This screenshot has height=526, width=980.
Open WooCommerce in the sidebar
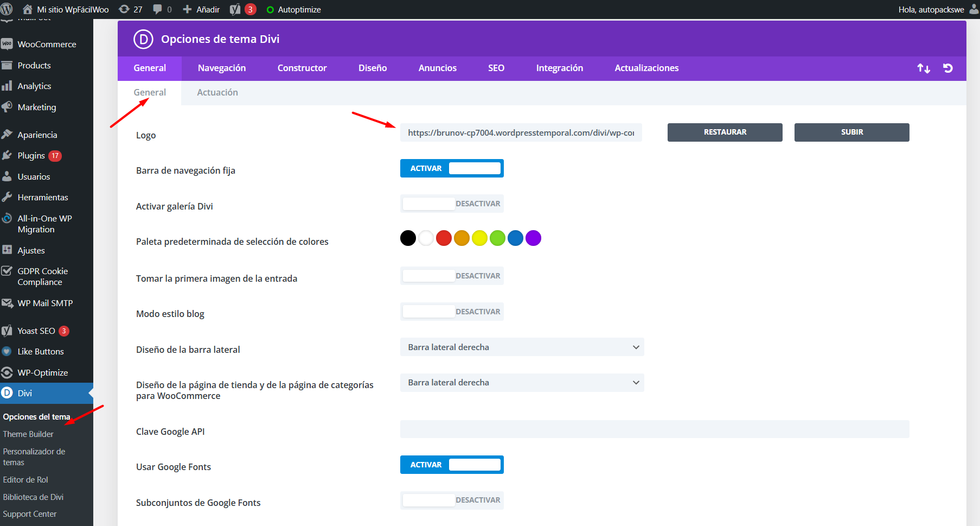(47, 45)
